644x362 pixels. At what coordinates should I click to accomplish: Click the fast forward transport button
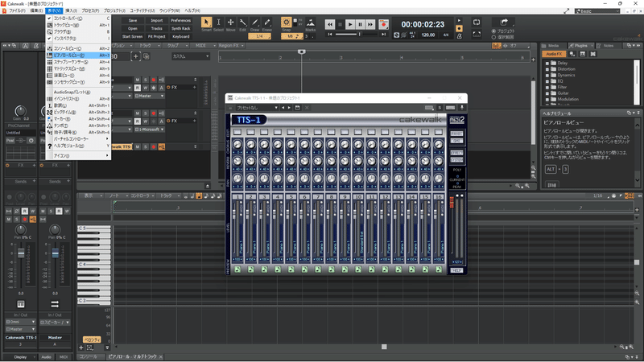click(370, 25)
